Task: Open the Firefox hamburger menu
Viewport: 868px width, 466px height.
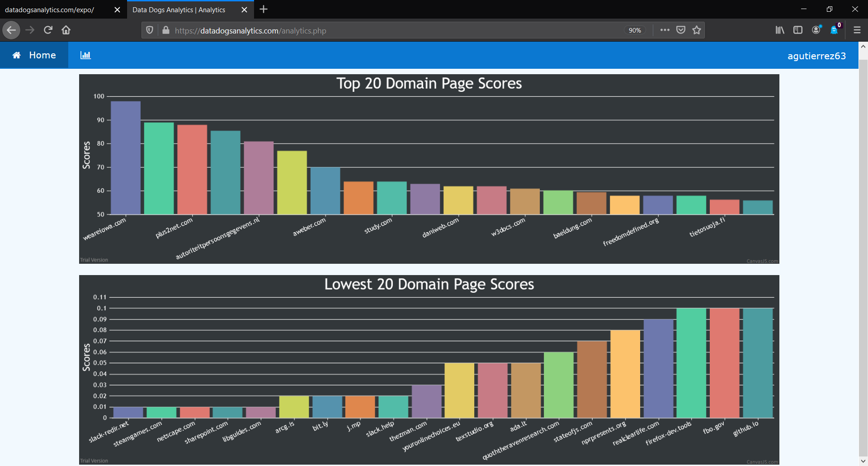Action: pos(857,30)
